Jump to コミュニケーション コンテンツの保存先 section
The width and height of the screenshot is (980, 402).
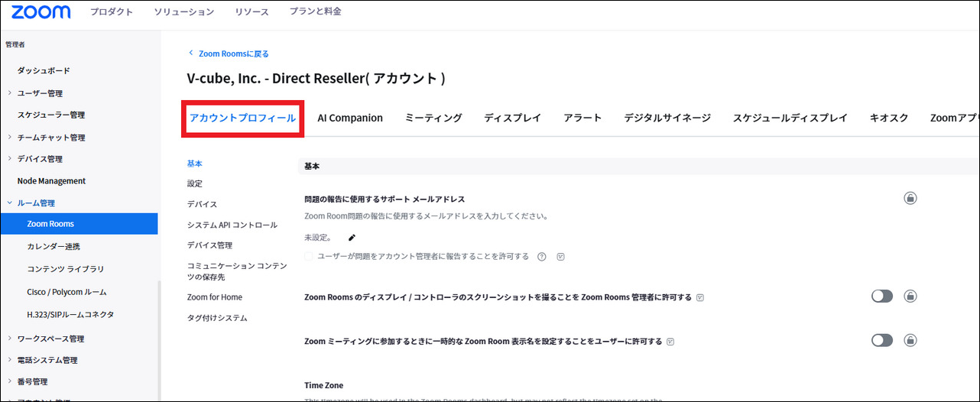[237, 271]
